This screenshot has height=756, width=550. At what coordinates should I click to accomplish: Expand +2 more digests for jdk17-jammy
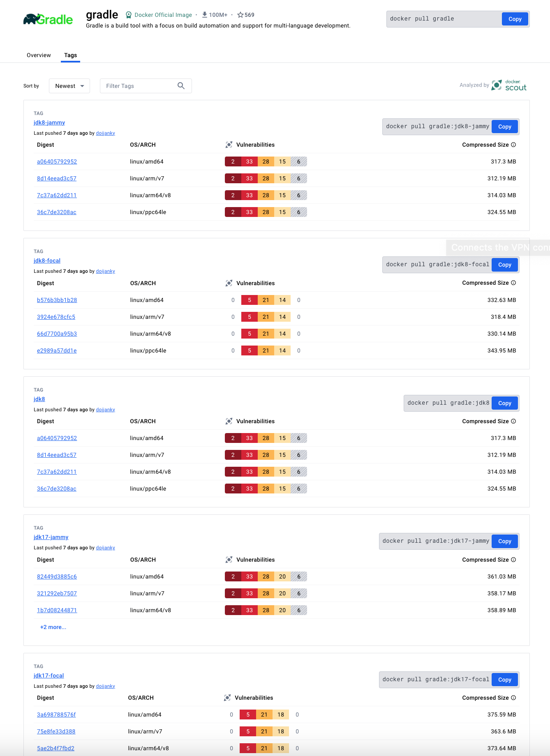coord(53,627)
